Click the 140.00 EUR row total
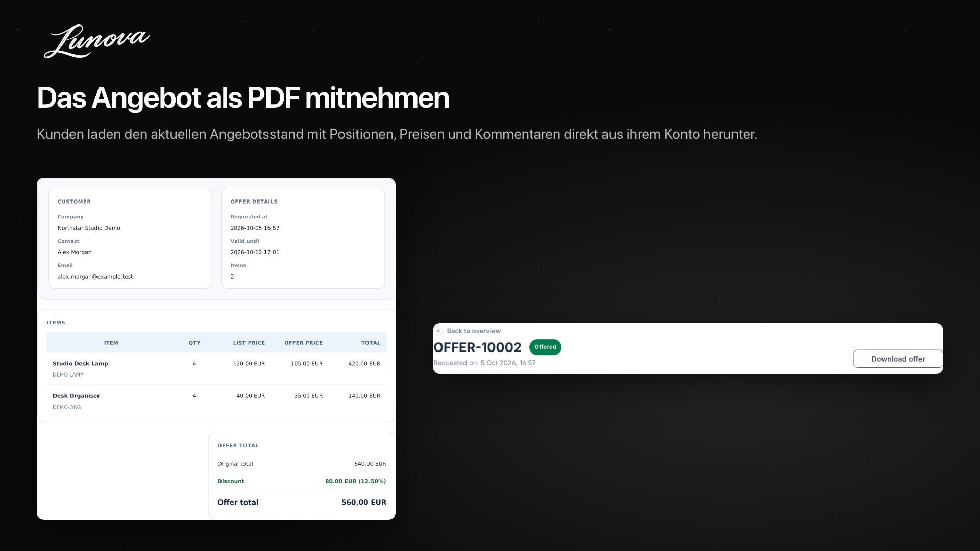Screen dimensions: 980x551 (x=364, y=396)
